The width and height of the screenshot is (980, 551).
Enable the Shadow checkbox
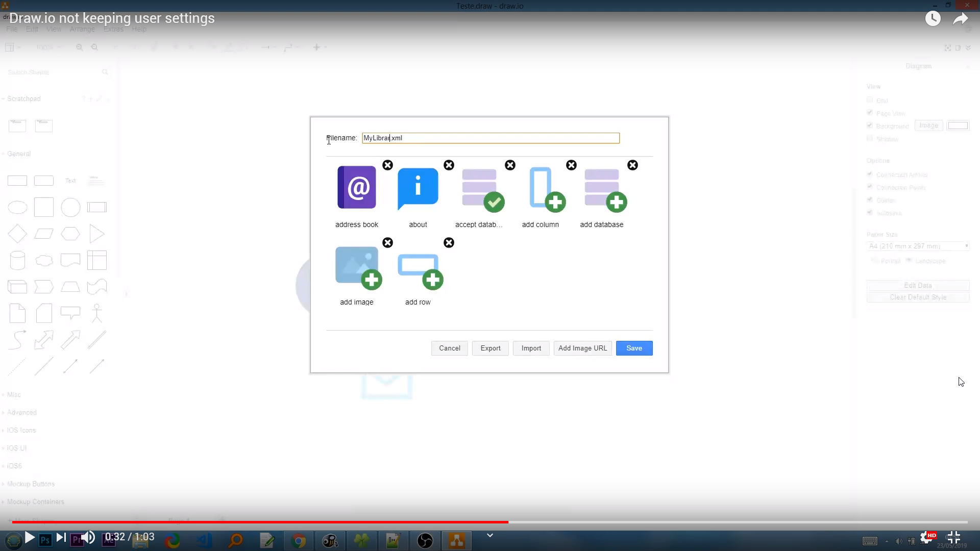pos(870,138)
